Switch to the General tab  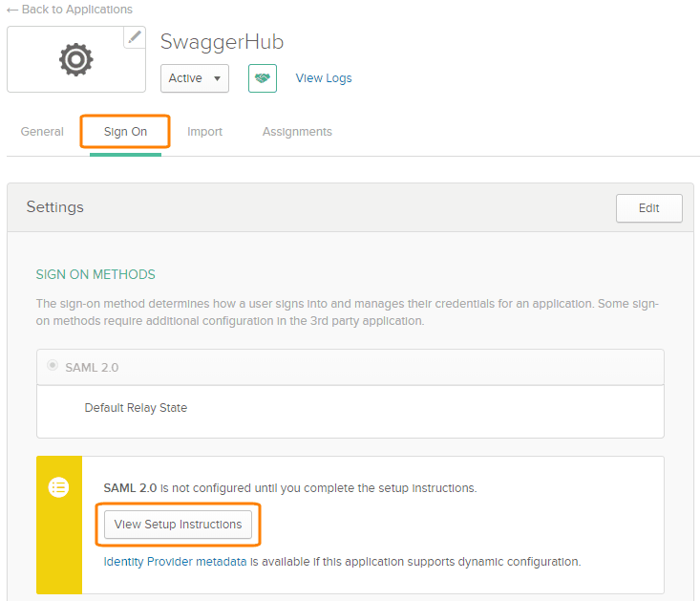[x=42, y=132]
